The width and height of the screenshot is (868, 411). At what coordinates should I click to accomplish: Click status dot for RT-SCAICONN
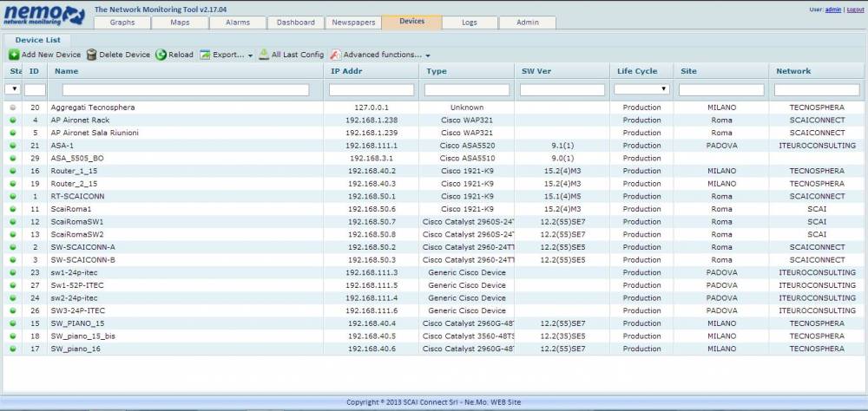click(x=13, y=196)
